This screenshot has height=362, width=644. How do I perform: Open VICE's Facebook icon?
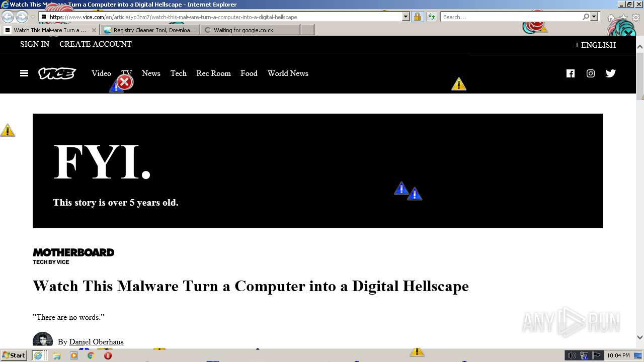[x=570, y=73]
